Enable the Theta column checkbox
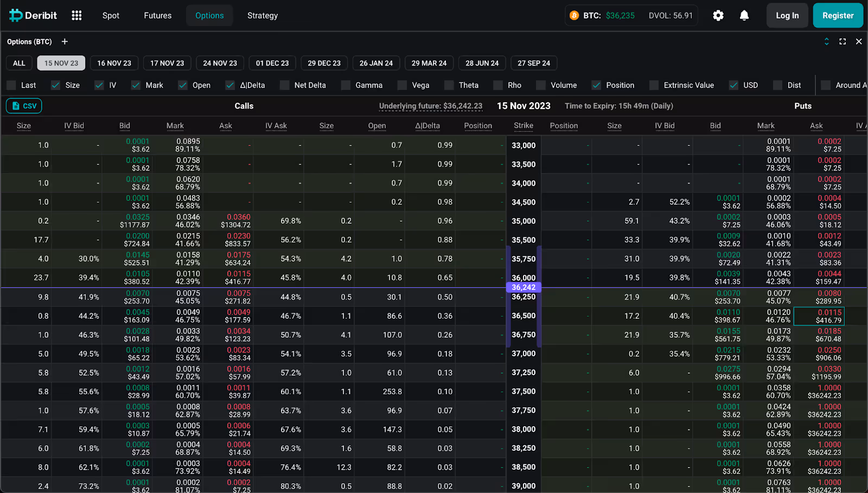868x493 pixels. (x=449, y=85)
